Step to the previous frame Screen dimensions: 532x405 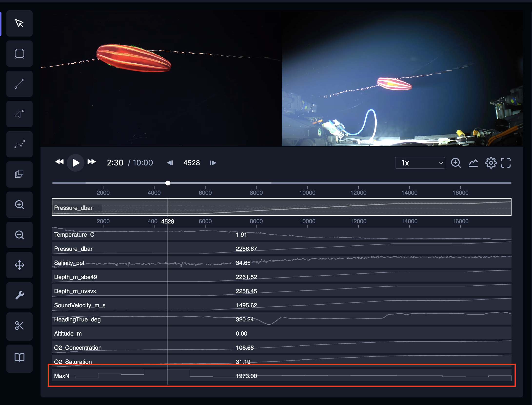(170, 163)
